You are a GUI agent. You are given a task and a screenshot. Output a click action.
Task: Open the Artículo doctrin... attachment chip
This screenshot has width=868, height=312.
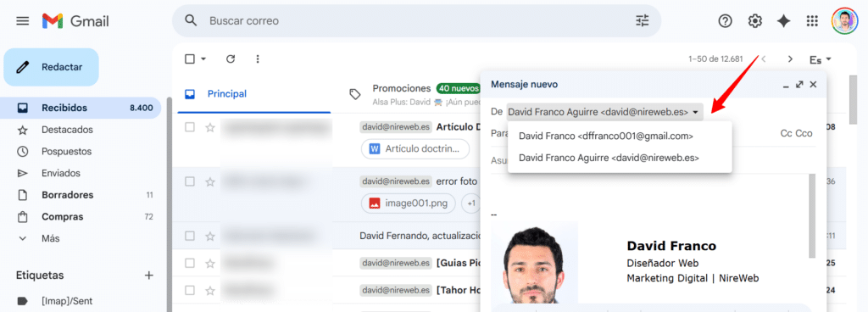pos(415,148)
